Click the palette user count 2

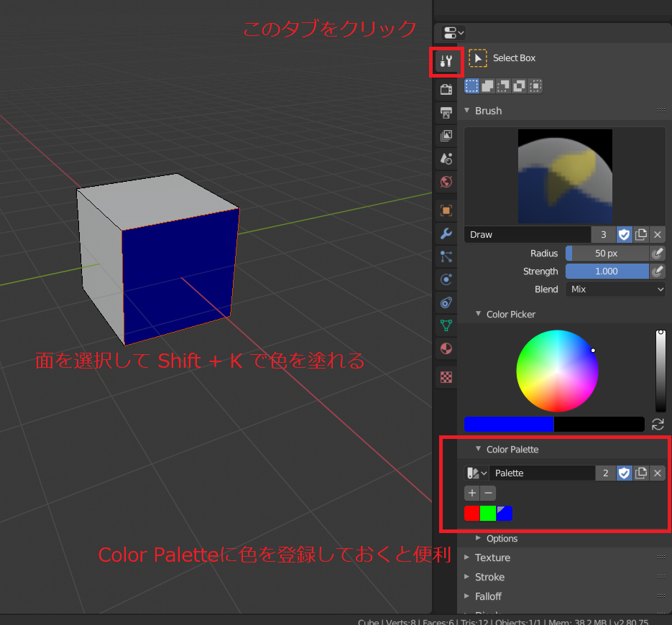pos(606,473)
